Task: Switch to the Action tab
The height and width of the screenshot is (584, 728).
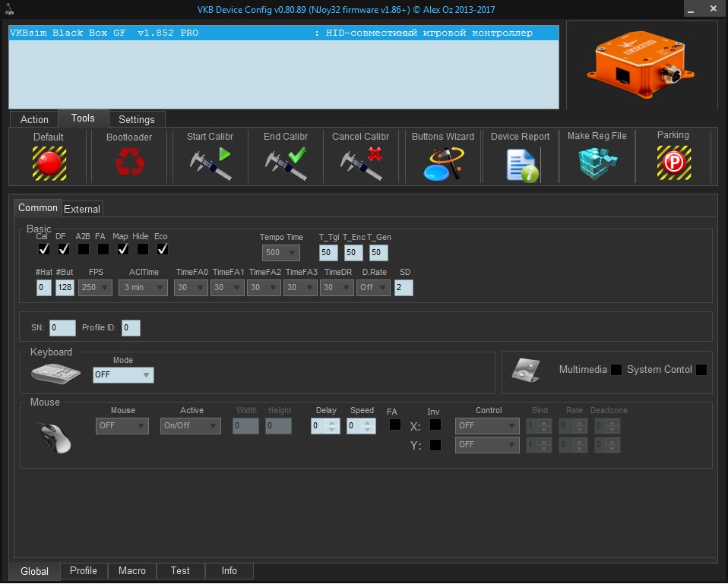Action: (x=34, y=119)
